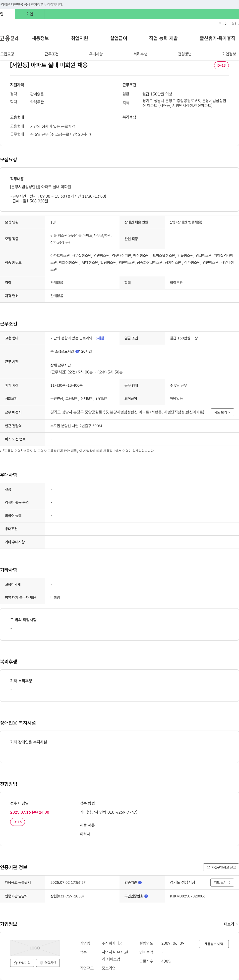Open help icon beside 인증기관 label
The height and width of the screenshot is (980, 239).
coord(140,883)
